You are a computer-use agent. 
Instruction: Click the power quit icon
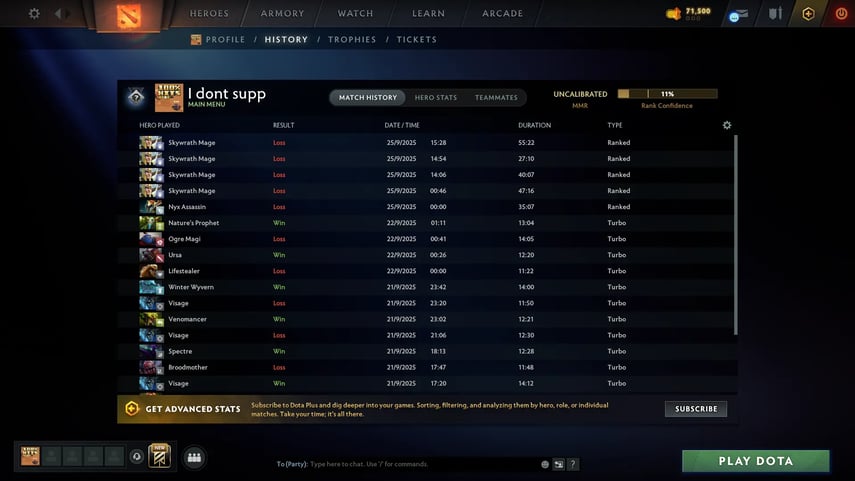[x=840, y=14]
